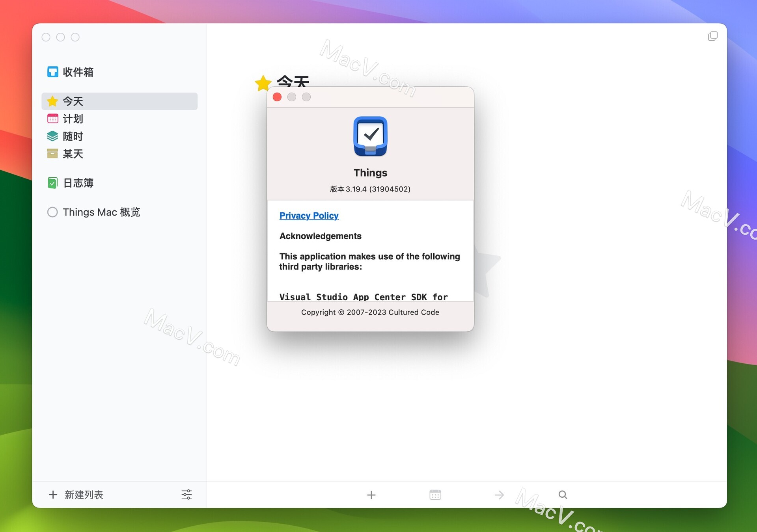Click the yellow star icon beside 今天 in sidebar
The width and height of the screenshot is (757, 532).
(x=52, y=101)
